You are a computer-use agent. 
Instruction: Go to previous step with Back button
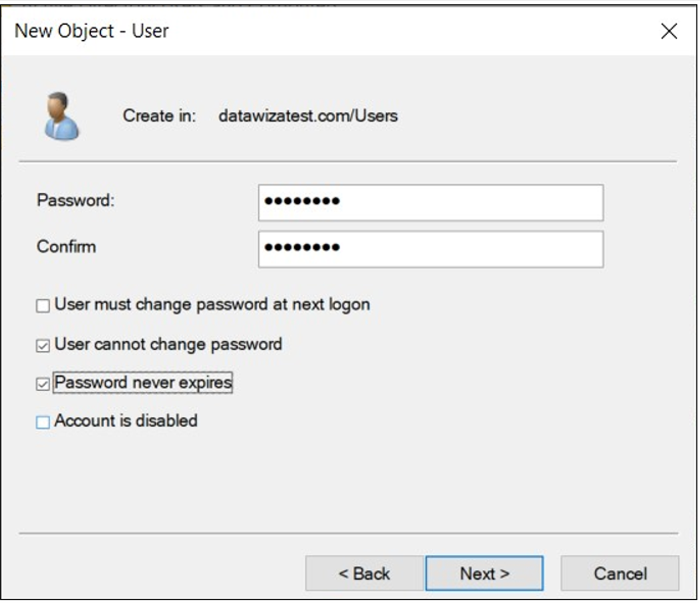[x=364, y=574]
